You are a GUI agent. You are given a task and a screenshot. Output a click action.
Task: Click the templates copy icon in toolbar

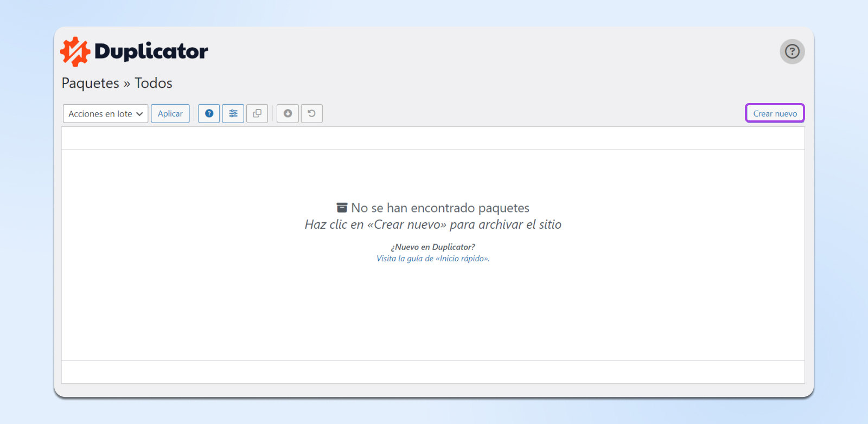coord(257,113)
